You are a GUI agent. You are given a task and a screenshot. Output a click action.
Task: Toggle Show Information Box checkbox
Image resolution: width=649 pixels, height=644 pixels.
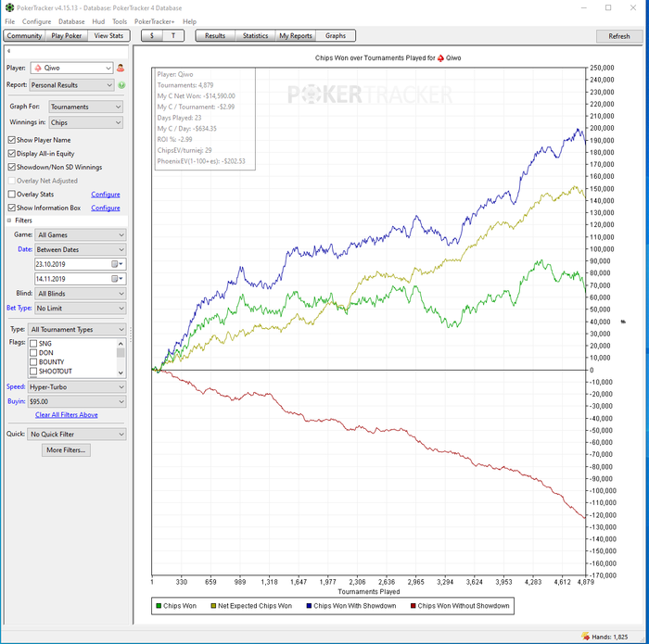point(11,208)
